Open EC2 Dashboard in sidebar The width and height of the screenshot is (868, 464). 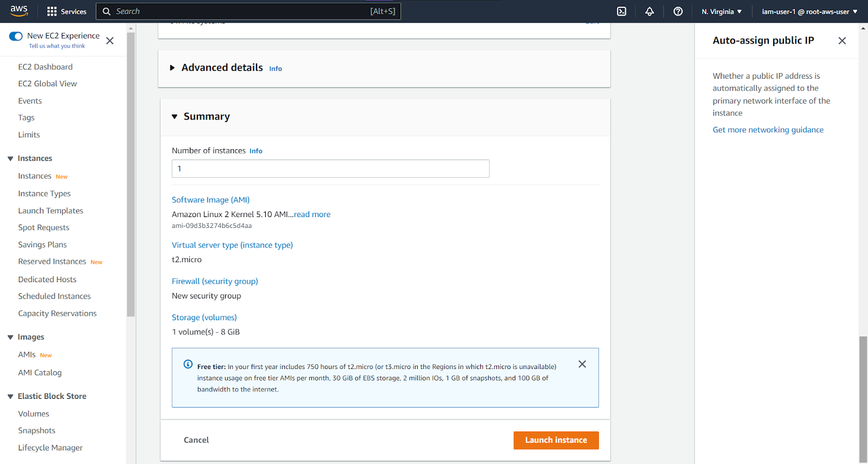click(x=45, y=67)
